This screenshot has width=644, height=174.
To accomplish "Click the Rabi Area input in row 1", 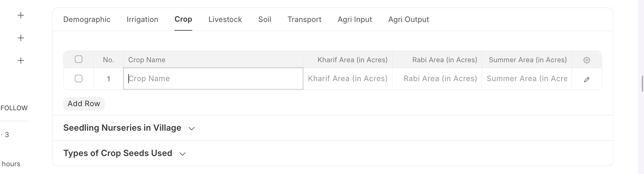I will tap(437, 79).
